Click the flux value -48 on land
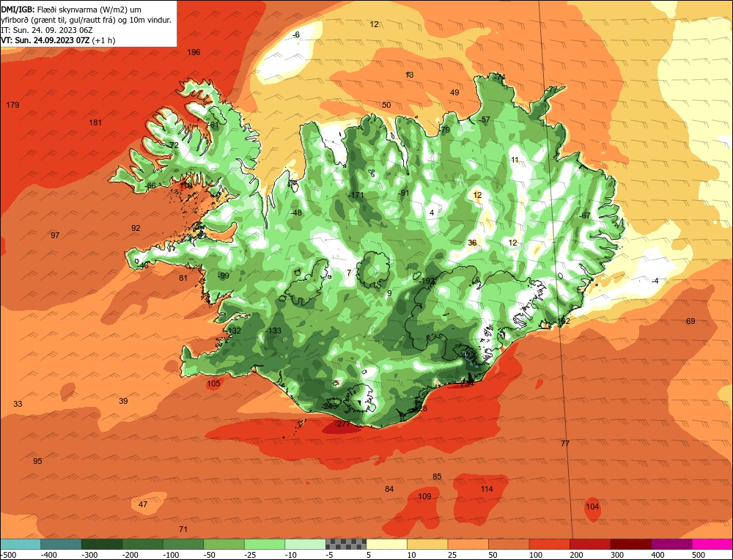The height and width of the screenshot is (560, 733). (x=296, y=213)
